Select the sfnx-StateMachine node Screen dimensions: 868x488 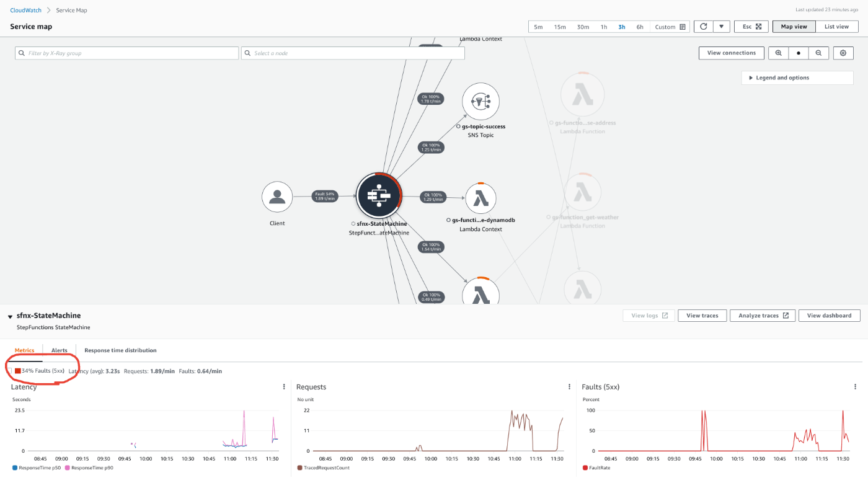379,196
